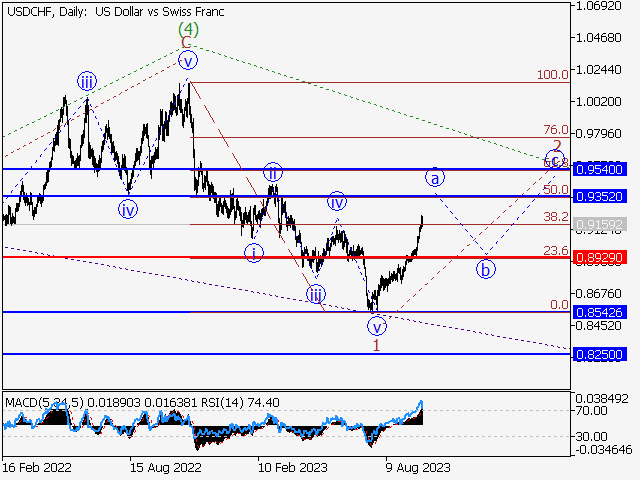Click circled iii label at the first 2022 peak
The image size is (640, 480).
(x=87, y=82)
